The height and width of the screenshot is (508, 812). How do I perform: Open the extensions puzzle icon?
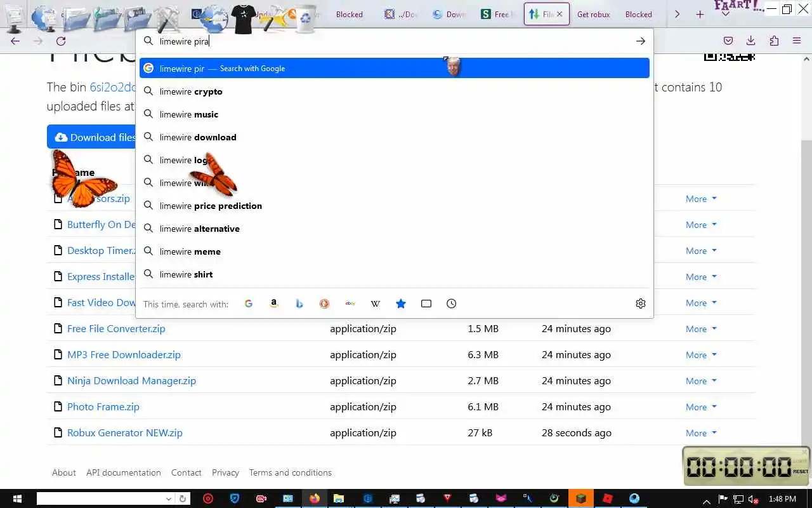[774, 41]
